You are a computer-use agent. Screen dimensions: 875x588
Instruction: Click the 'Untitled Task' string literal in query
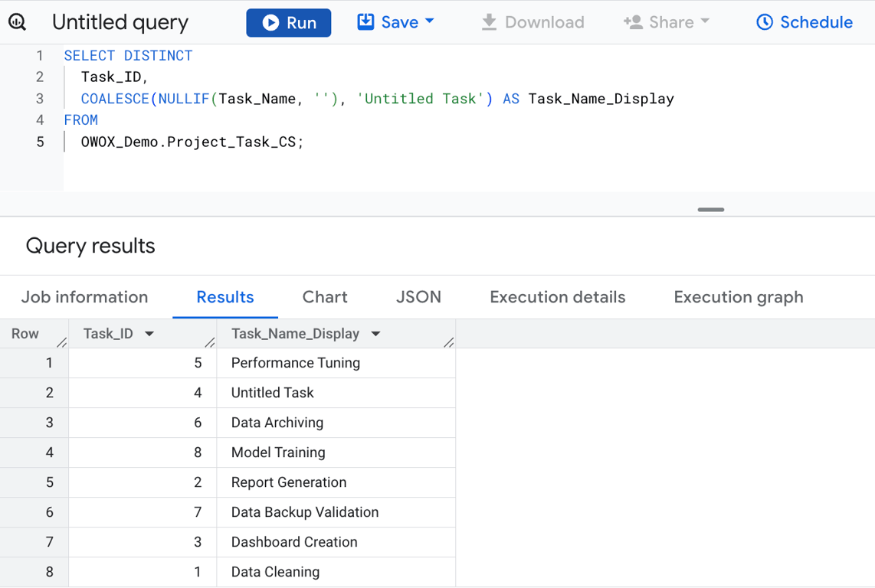pyautogui.click(x=421, y=99)
